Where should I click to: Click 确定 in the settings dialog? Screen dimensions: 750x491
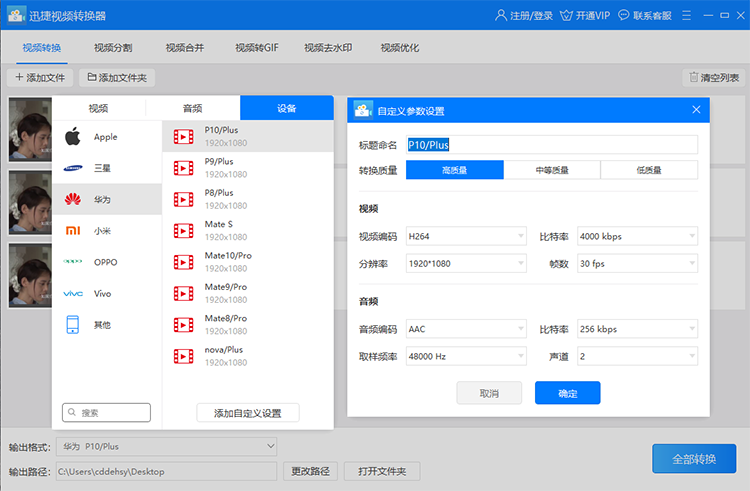[x=568, y=393]
